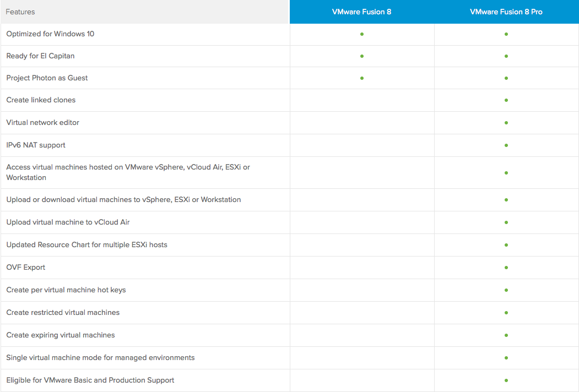Viewport: 579px width, 392px height.
Task: Click Upload or download virtual machines text
Action: pos(123,200)
